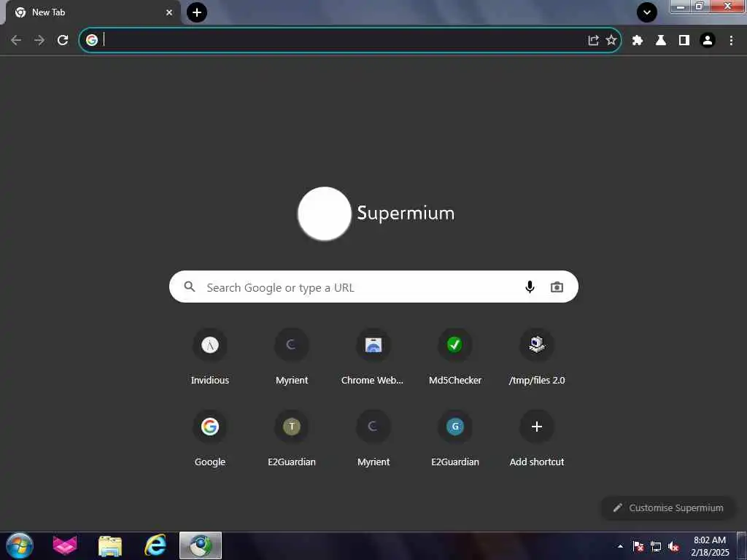Open the second-row Myrient shortcut
The height and width of the screenshot is (560, 747).
[x=373, y=437]
